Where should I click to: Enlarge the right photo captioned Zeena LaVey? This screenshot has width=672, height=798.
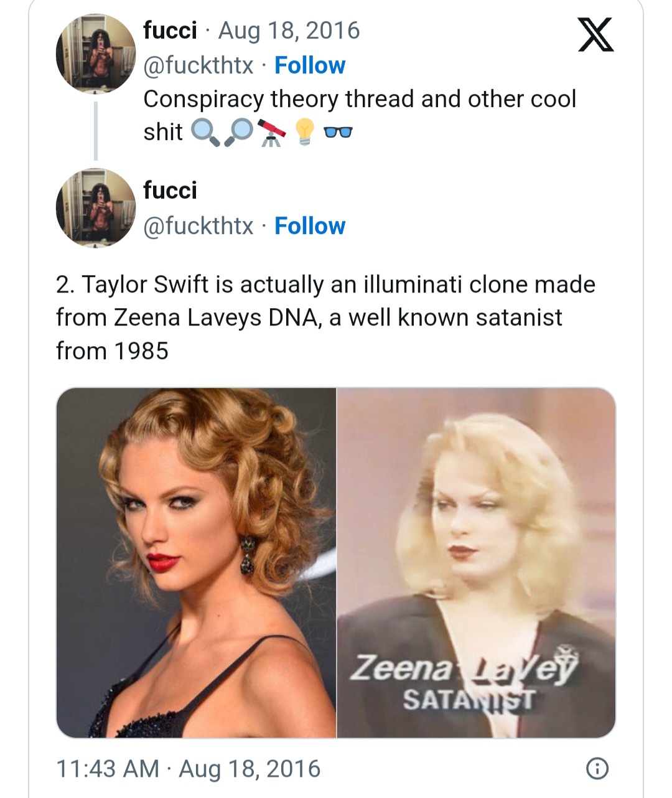(476, 562)
